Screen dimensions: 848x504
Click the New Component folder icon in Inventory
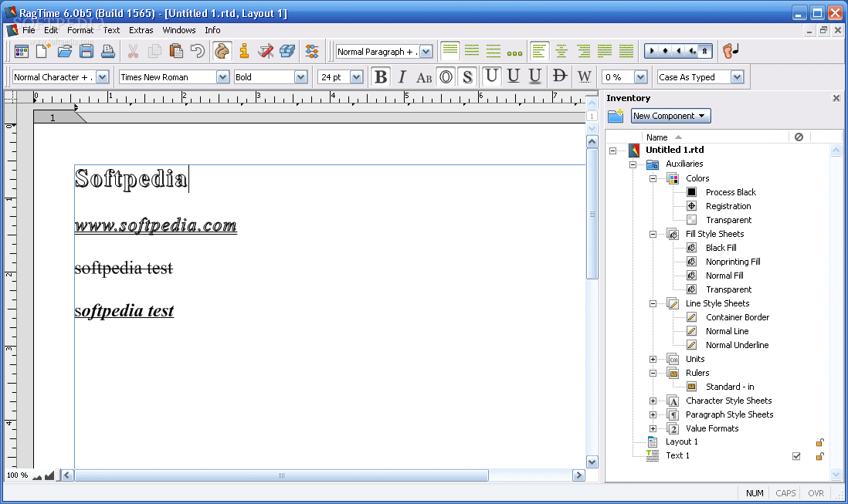coord(616,116)
